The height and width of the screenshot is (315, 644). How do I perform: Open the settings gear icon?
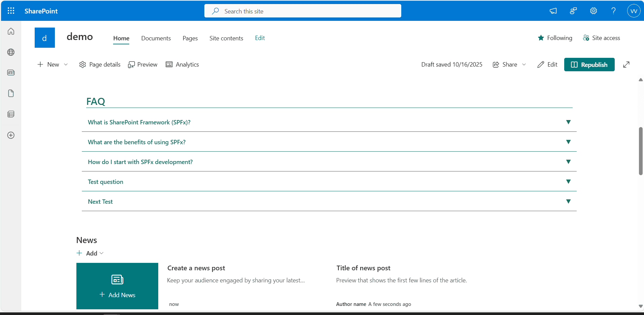(x=593, y=11)
